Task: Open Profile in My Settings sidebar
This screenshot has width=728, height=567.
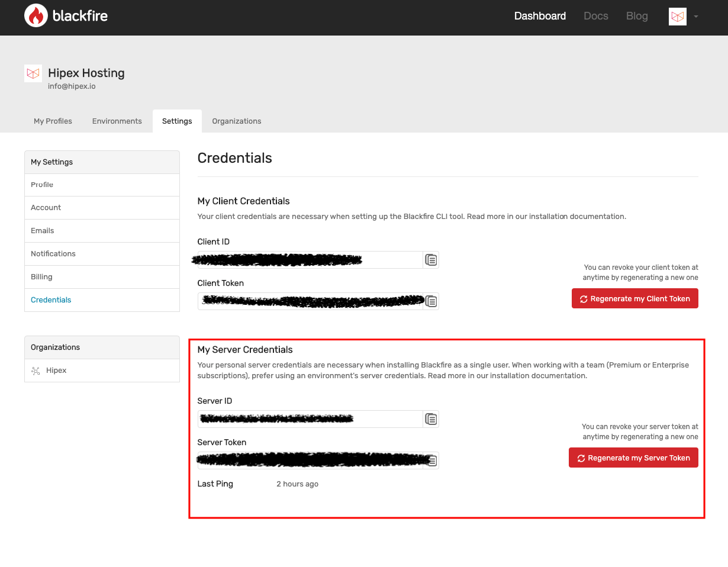Action: (102, 185)
